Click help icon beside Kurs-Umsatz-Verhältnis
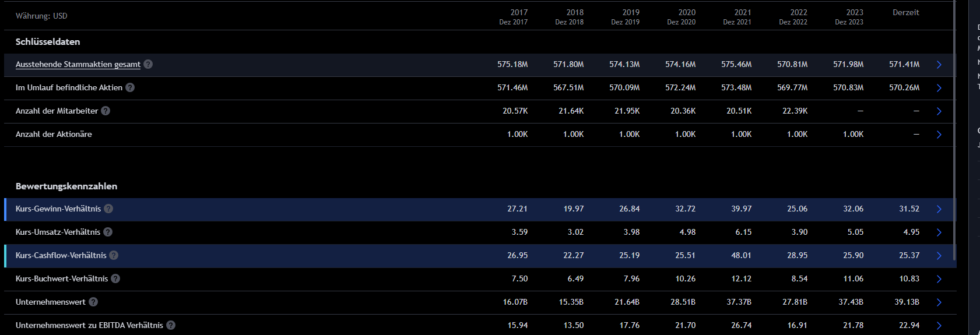 point(108,232)
